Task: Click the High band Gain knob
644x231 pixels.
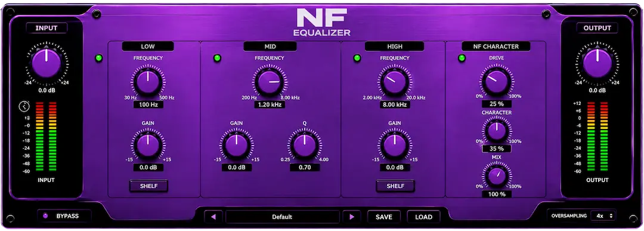Action: (394, 146)
